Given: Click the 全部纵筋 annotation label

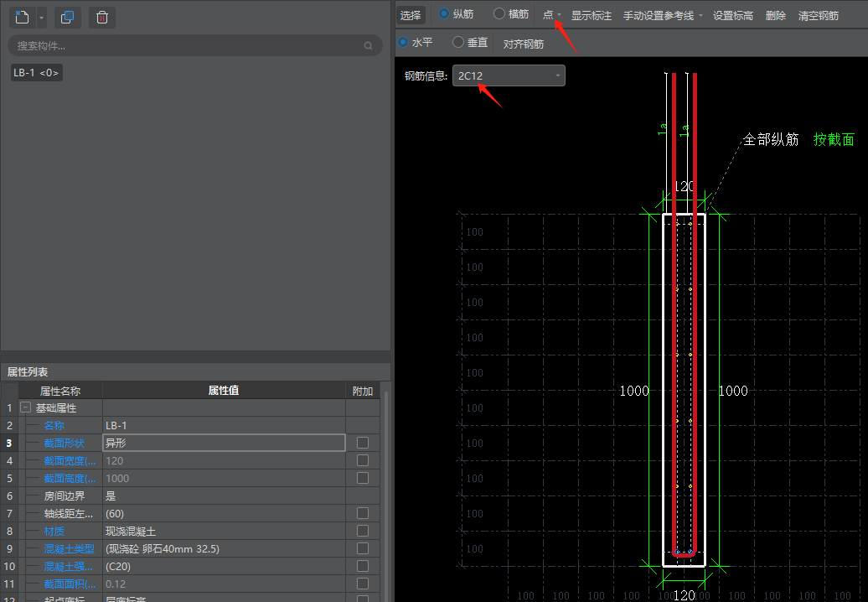Looking at the screenshot, I should (x=771, y=139).
